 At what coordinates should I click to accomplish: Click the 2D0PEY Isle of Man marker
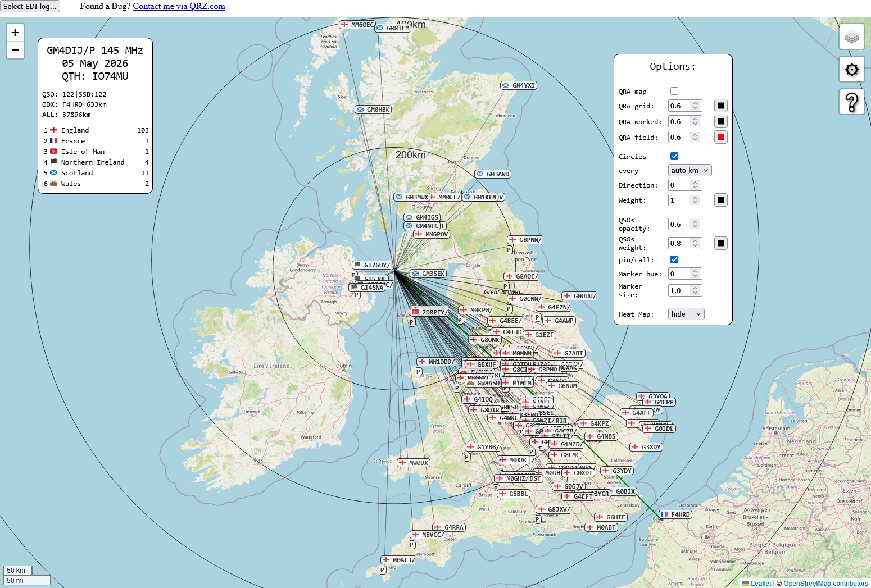[x=430, y=312]
